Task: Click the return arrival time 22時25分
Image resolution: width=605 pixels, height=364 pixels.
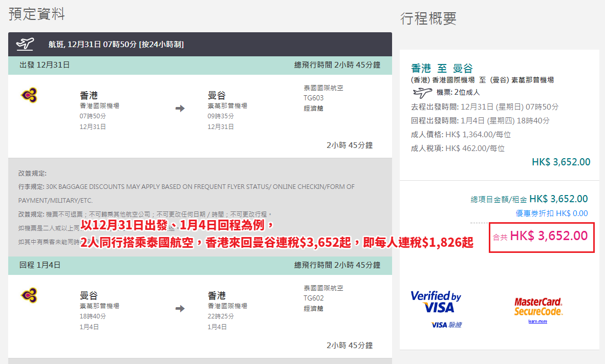Action: click(221, 316)
